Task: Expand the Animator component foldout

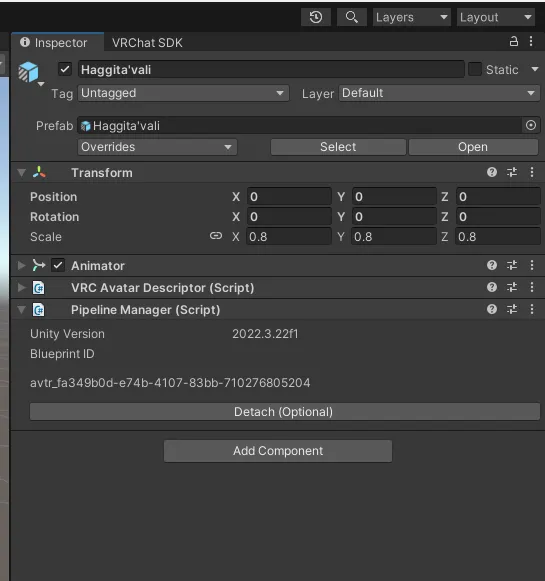Action: (21, 265)
